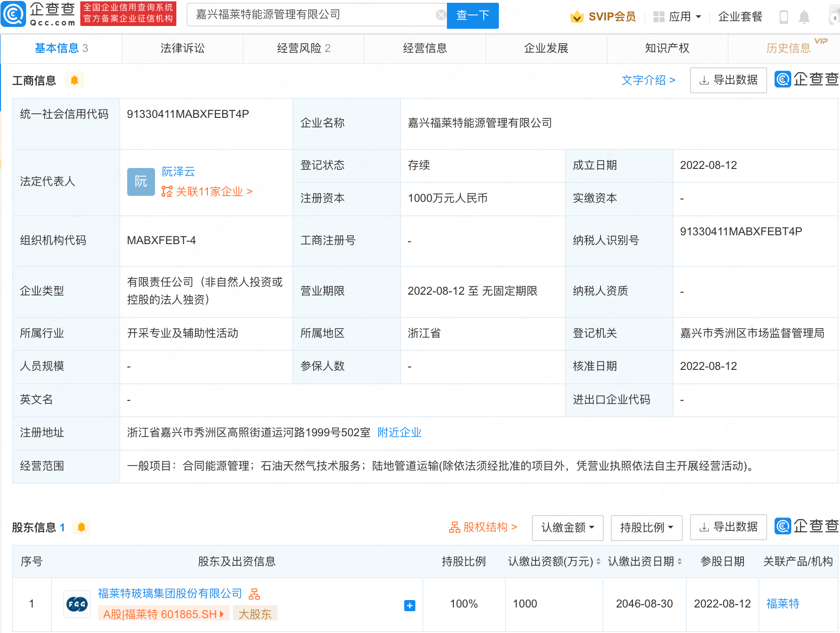This screenshot has height=633, width=840.
Task: Click alert bell next to 工商信息
Action: (74, 80)
